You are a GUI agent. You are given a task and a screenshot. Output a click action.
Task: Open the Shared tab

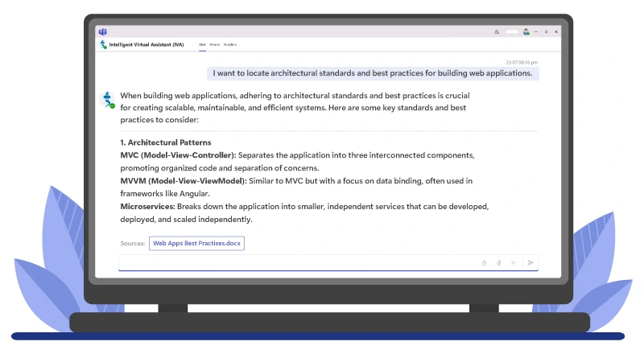215,44
